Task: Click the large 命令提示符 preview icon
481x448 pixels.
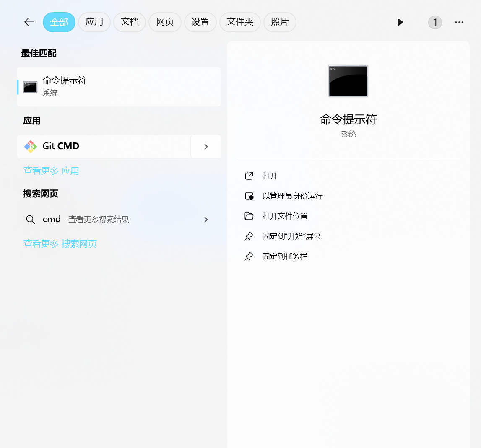Action: [348, 81]
